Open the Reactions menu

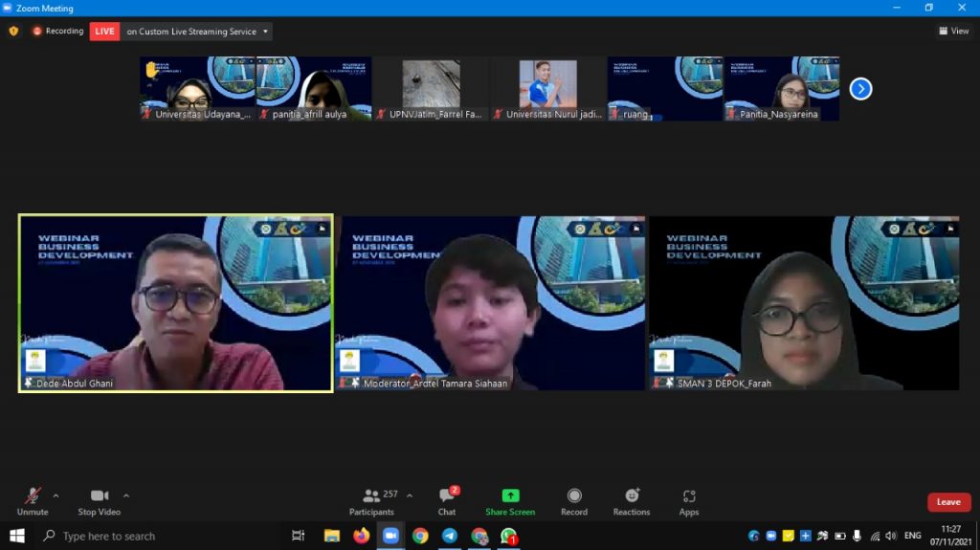click(x=632, y=500)
